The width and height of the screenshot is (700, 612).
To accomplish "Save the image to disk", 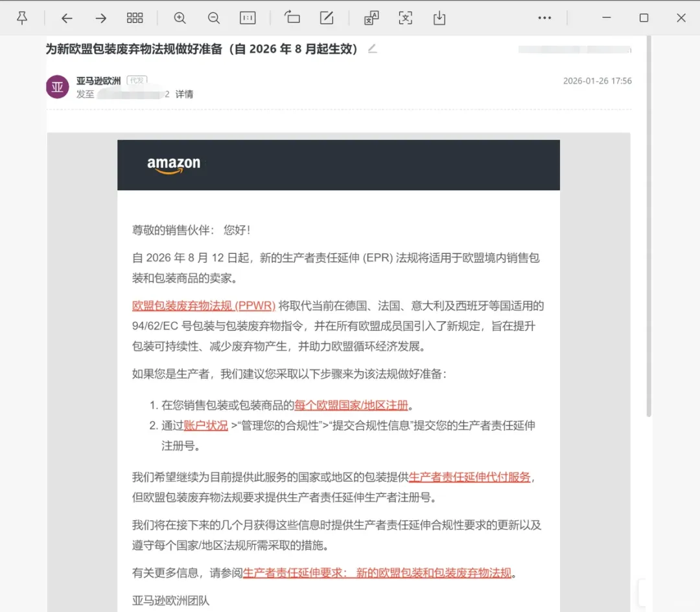I will click(439, 18).
